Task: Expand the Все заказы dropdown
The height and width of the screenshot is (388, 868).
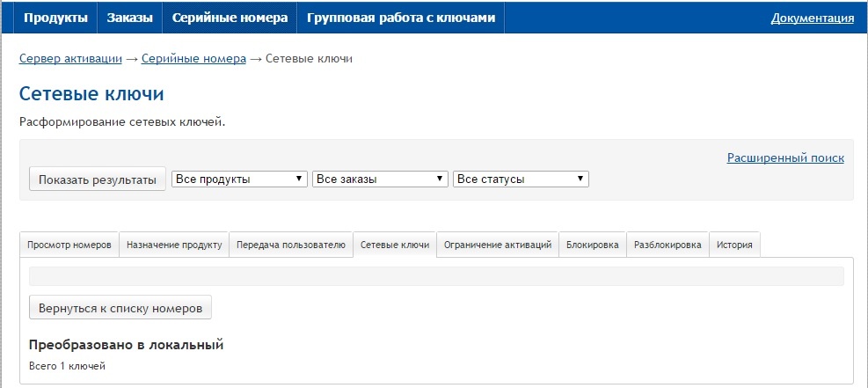Action: point(380,179)
